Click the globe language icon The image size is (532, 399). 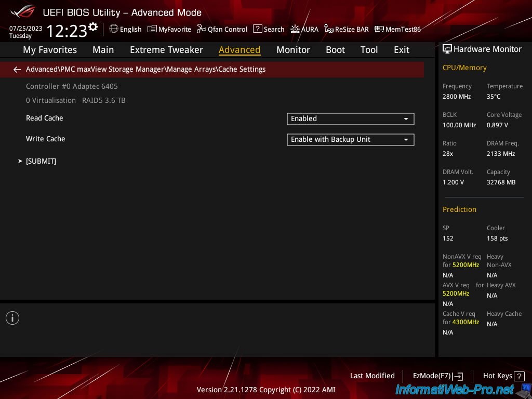[x=114, y=29]
